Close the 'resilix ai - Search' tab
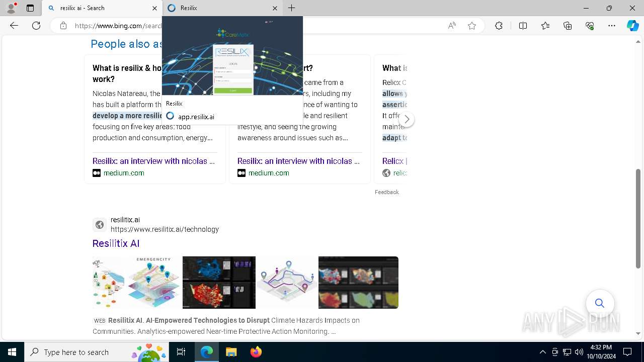644x362 pixels. click(154, 8)
